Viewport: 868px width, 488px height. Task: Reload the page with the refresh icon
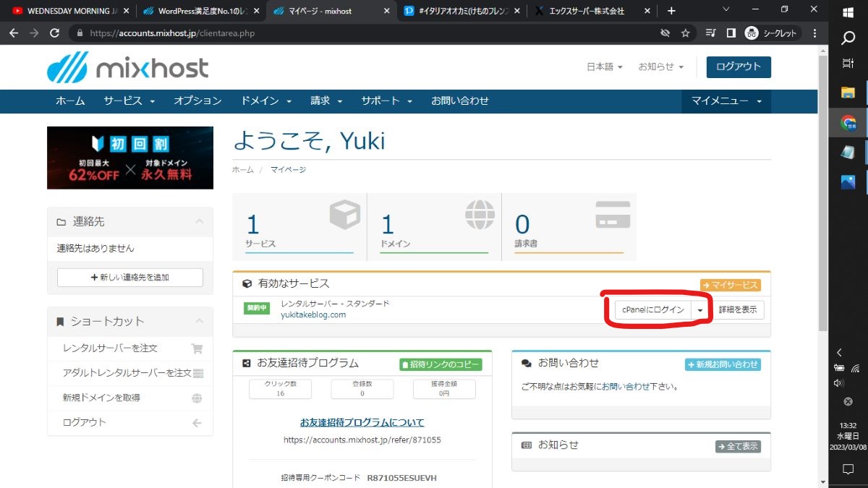point(54,33)
